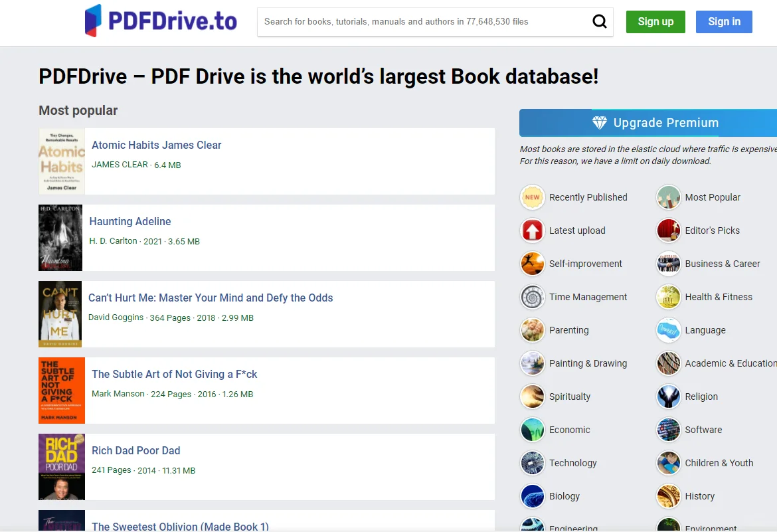Click the magnifier search icon
The width and height of the screenshot is (777, 532).
coord(600,21)
